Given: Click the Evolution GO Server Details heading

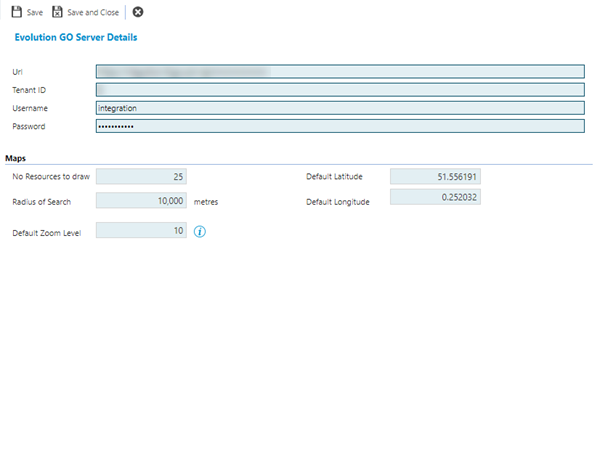Looking at the screenshot, I should tap(75, 37).
